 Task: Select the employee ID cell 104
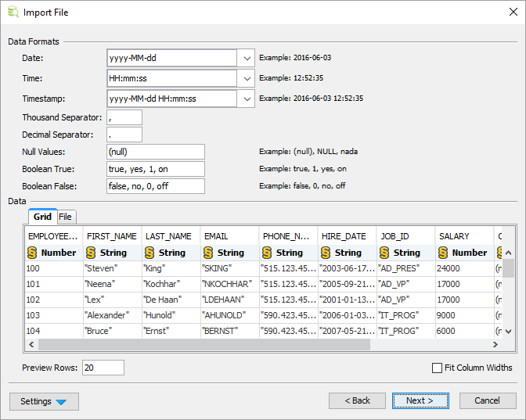coord(54,331)
